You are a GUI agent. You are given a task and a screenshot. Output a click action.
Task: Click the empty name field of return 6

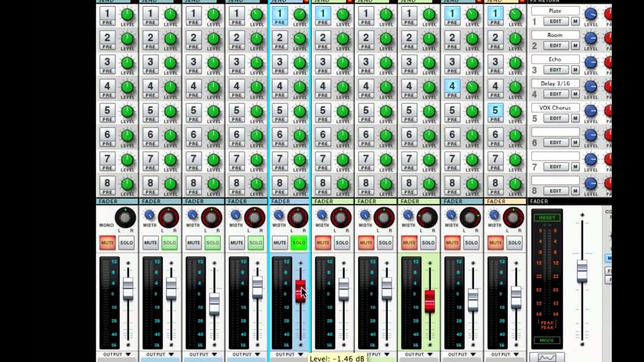pyautogui.click(x=555, y=132)
